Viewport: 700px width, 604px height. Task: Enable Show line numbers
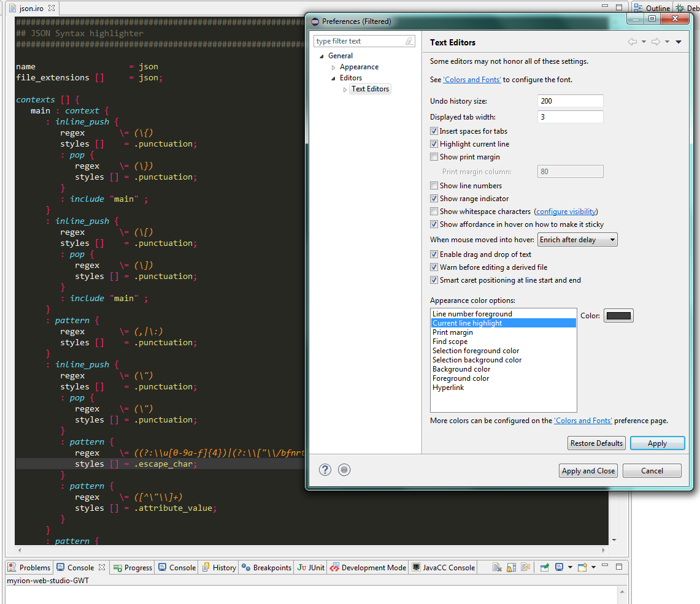coord(434,185)
